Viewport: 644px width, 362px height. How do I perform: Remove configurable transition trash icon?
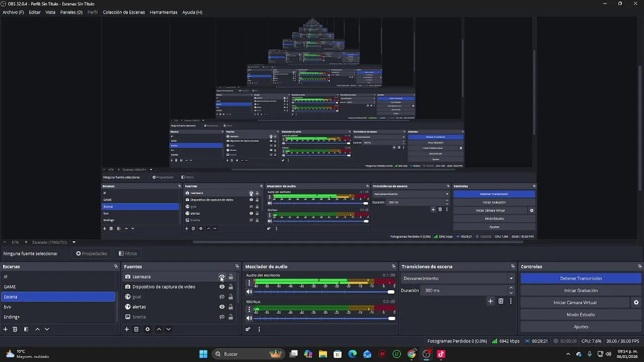click(501, 301)
